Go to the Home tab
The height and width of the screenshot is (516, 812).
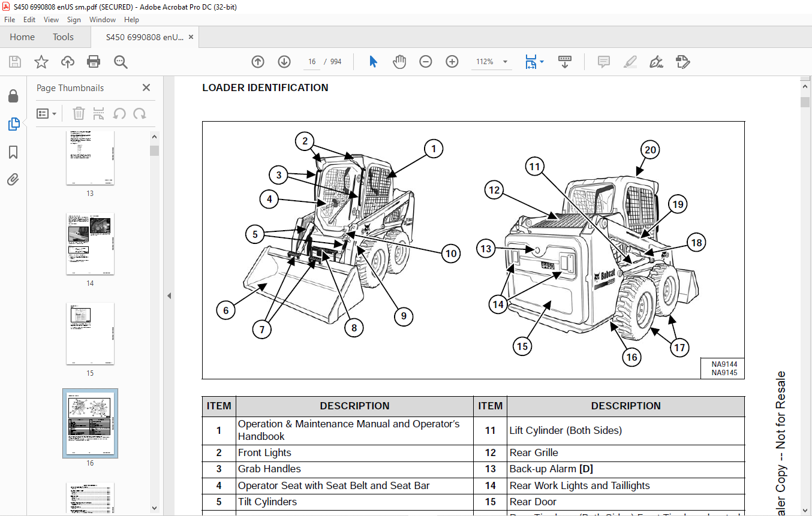[22, 37]
